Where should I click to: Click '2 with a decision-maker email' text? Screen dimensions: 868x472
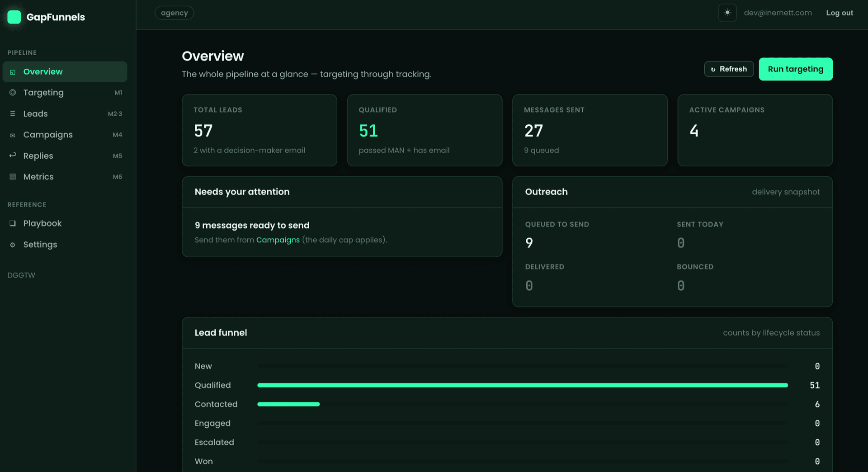(x=250, y=151)
